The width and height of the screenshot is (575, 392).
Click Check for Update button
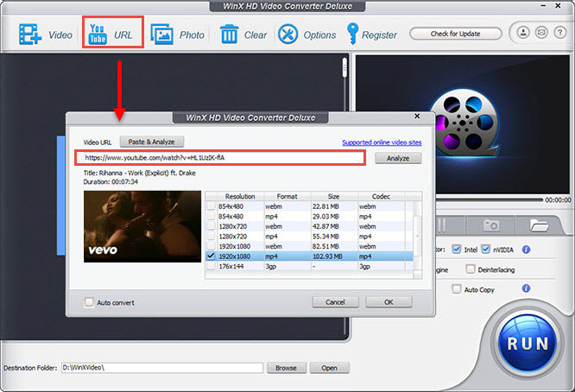pos(456,34)
